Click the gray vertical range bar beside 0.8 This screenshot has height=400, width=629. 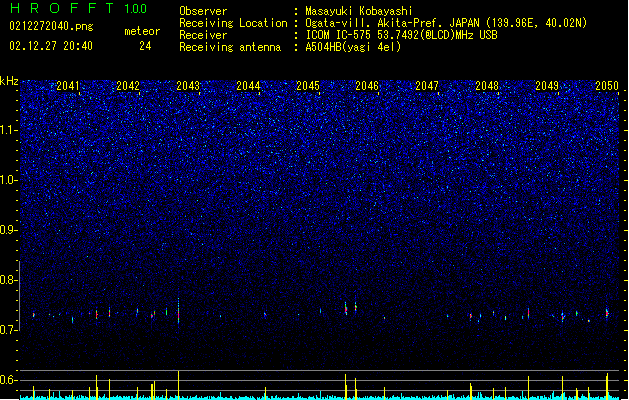(x=20, y=296)
